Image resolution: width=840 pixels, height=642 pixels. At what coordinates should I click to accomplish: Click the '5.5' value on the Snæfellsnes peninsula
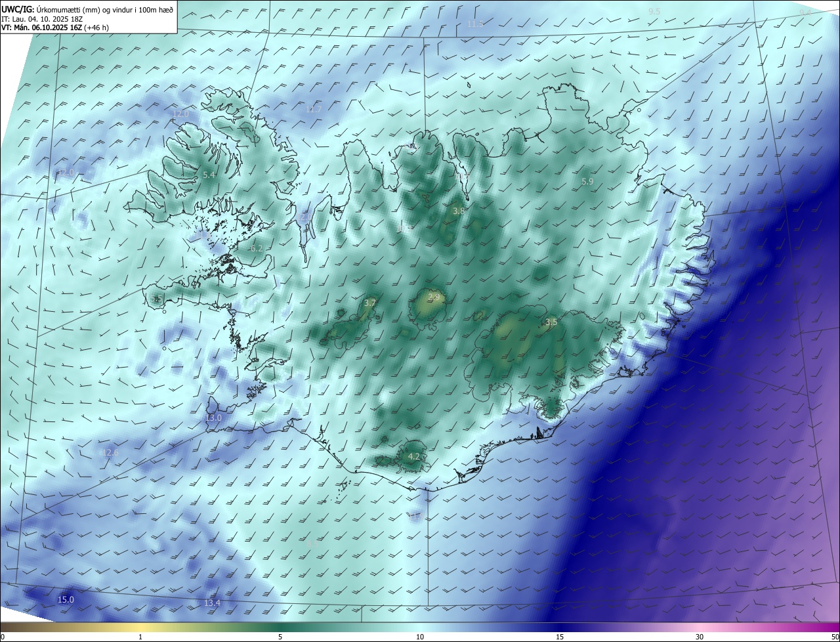click(x=156, y=299)
